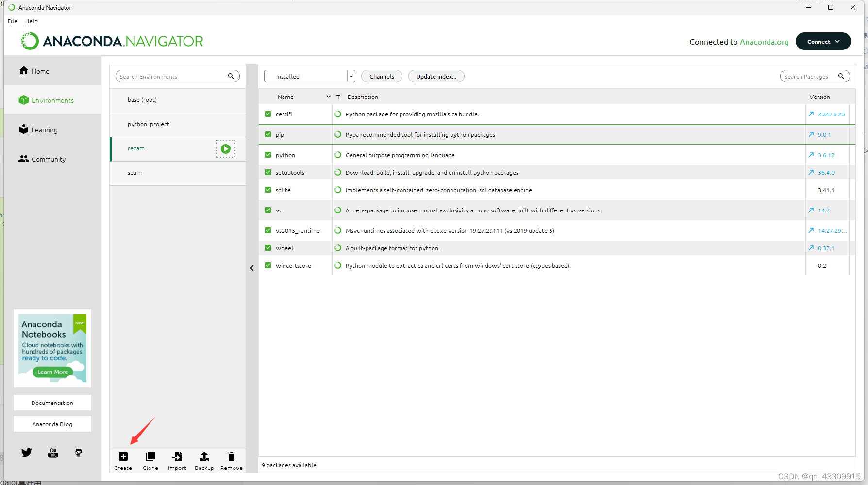The height and width of the screenshot is (485, 868).
Task: Click search icon in Search Packages
Action: [x=841, y=76]
